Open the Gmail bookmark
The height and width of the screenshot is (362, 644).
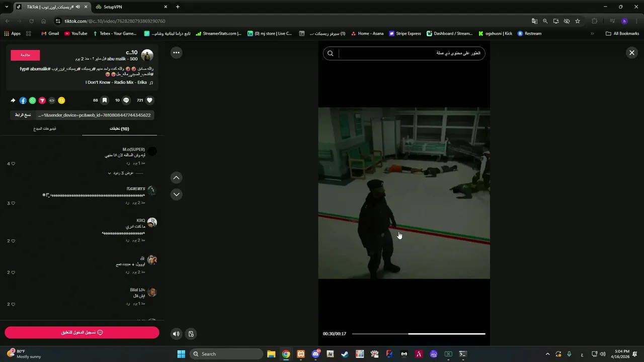coord(50,34)
